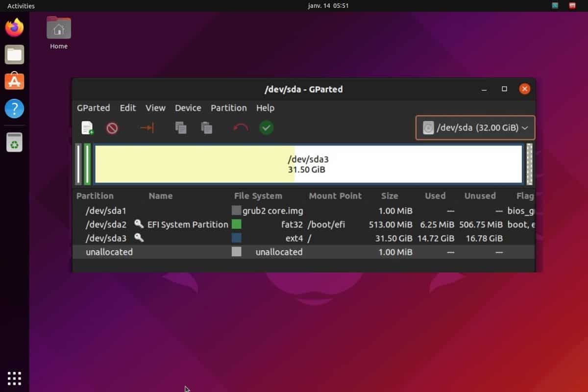
Task: Click the lock icon beside /dev/sda3
Action: [x=138, y=238]
